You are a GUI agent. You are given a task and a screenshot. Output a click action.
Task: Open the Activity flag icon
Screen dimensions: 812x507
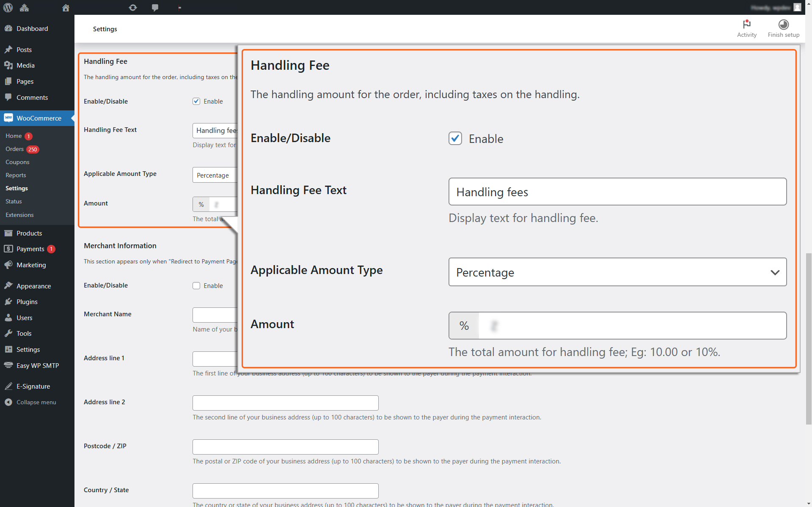[747, 24]
